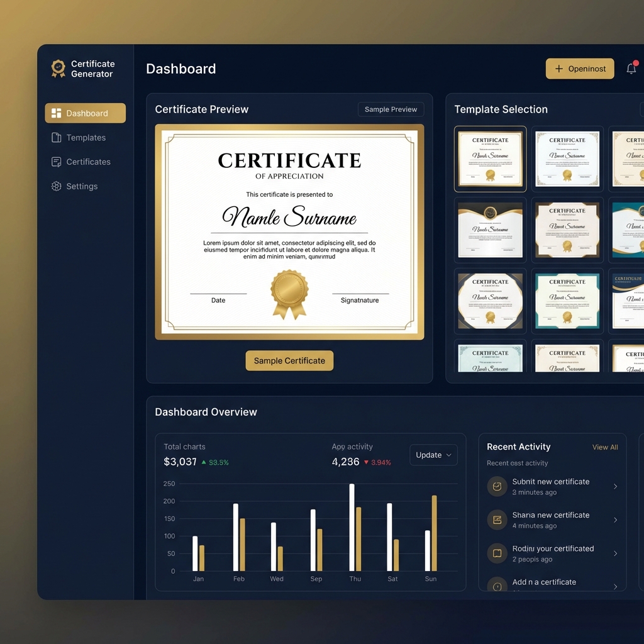The height and width of the screenshot is (644, 644).
Task: Click the share icon beside Sharia new certificate
Action: (x=497, y=519)
